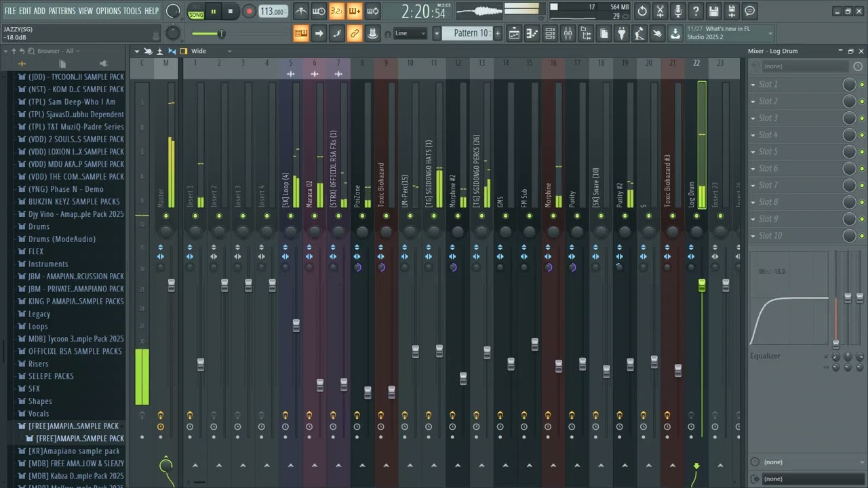Click the red record button
Image resolution: width=868 pixels, height=488 pixels.
pos(249,11)
